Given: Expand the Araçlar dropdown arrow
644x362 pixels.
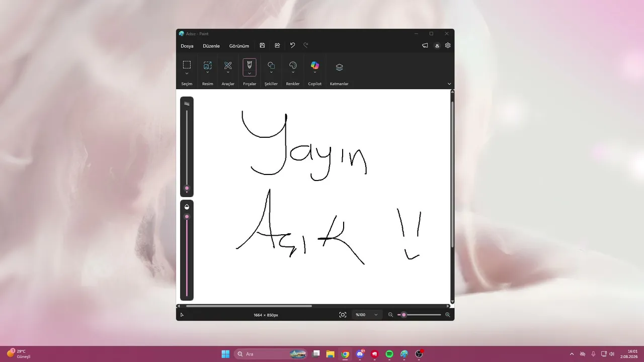Looking at the screenshot, I should (x=228, y=72).
